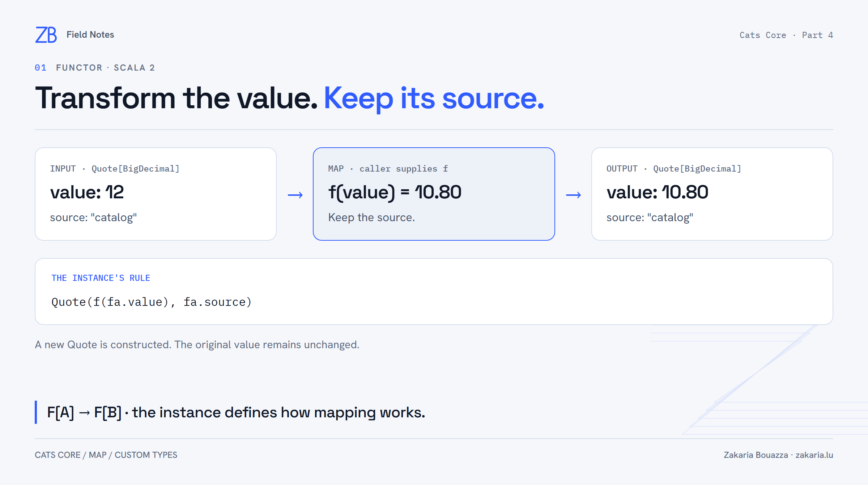Click 'Zakaria Bouazza · zakaria.lu' footer credit
868x485 pixels.
pyautogui.click(x=778, y=455)
